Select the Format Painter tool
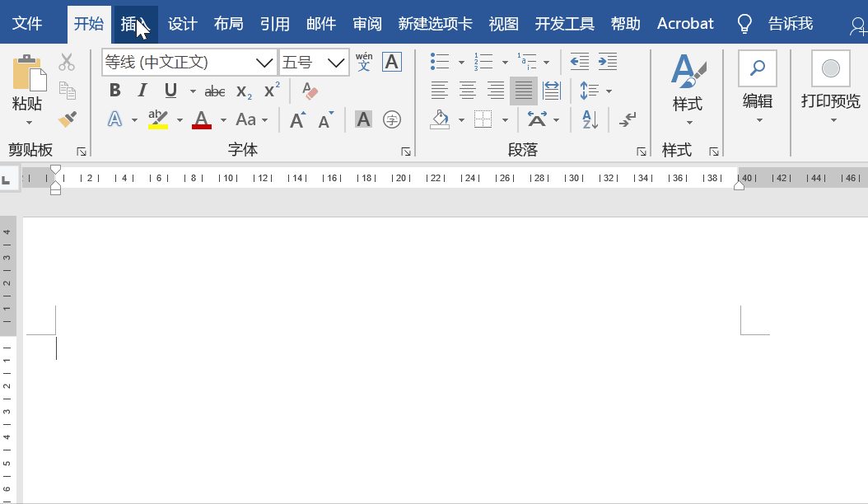 68,119
